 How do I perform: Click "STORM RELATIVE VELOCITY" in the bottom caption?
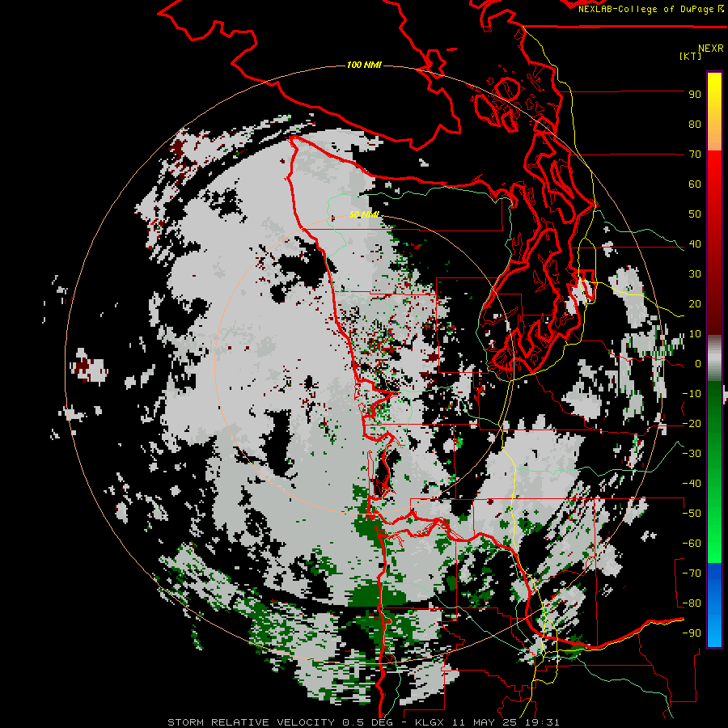tap(251, 722)
